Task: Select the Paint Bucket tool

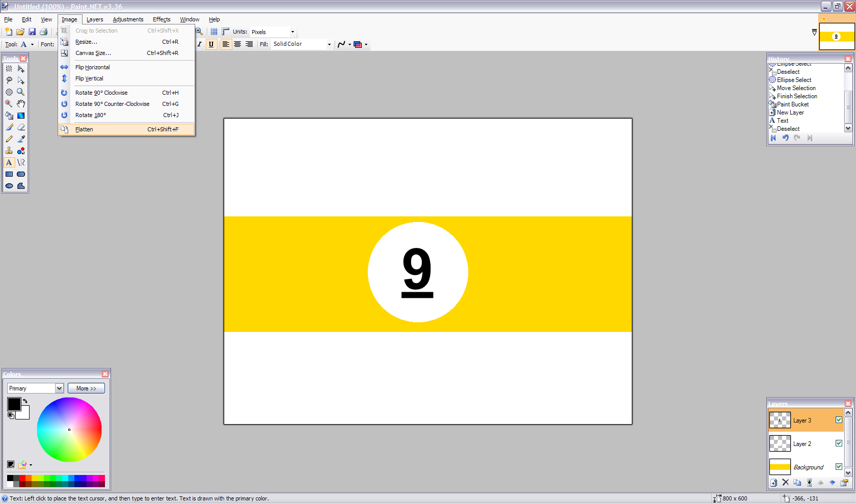Action: tap(9, 116)
